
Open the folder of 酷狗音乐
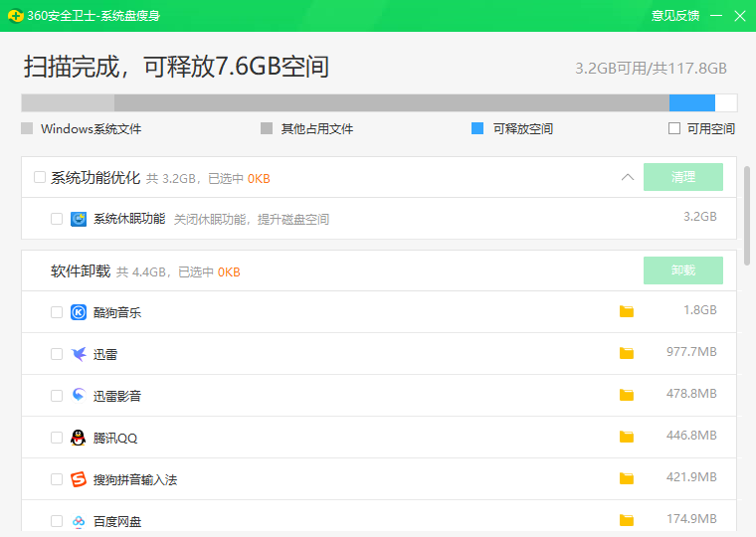(627, 312)
